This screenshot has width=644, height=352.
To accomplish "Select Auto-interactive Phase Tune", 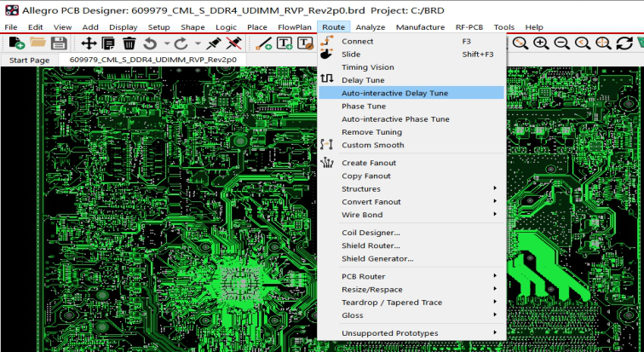I will 411,119.
